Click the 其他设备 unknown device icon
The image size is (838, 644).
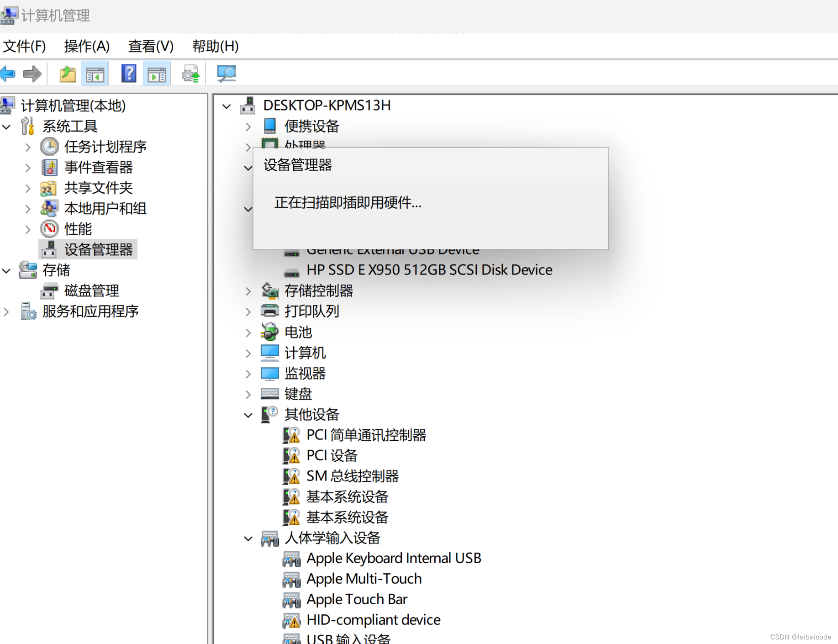click(x=269, y=414)
